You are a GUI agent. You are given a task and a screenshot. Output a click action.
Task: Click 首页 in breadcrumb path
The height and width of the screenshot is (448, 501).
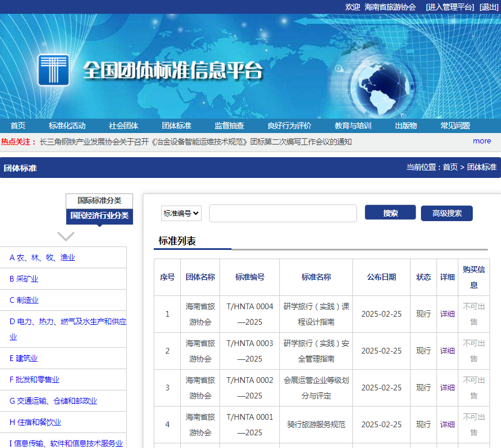[x=450, y=167]
